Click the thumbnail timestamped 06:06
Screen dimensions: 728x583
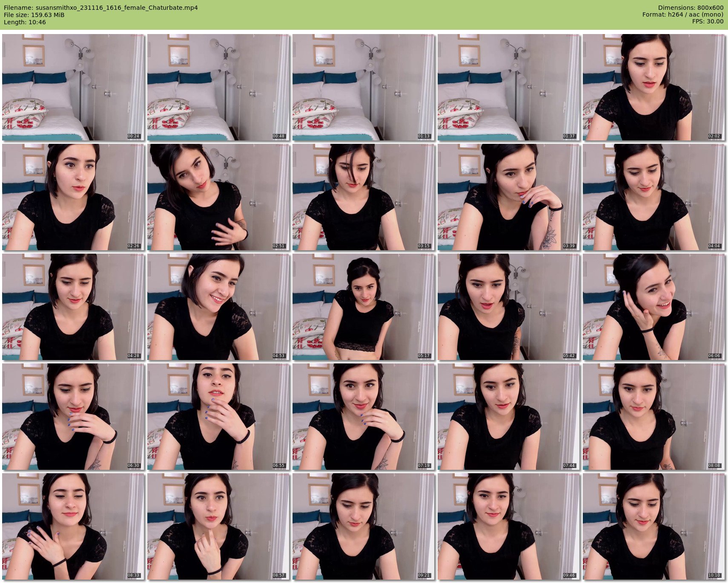coord(654,307)
